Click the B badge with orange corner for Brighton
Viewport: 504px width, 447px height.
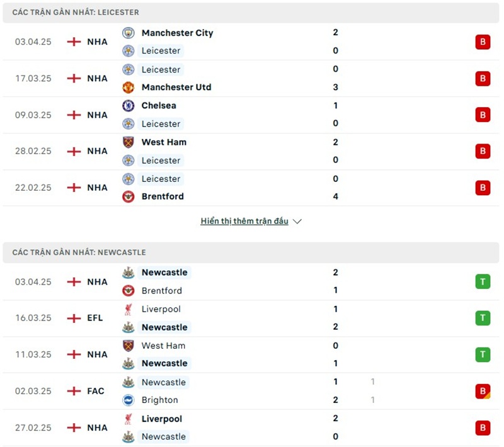[x=483, y=391]
